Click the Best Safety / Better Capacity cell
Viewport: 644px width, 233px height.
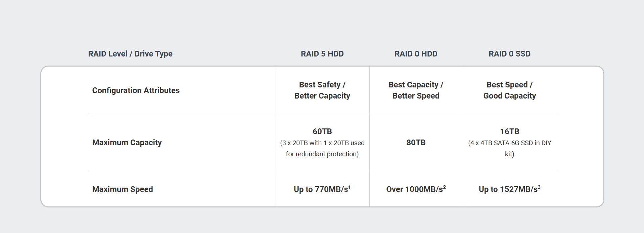tap(322, 90)
